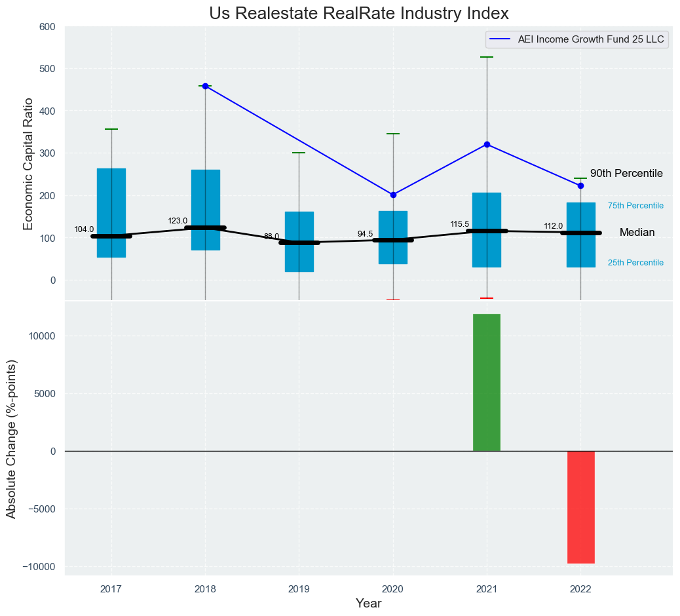Click the green 90th percentile cap for 2017
Viewport: 680px width, 616px height.
tap(111, 129)
